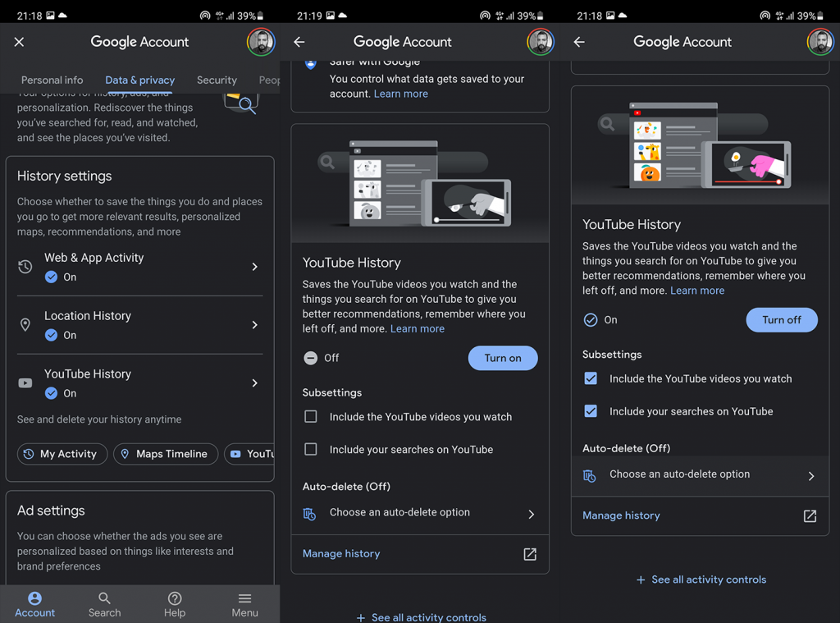
Task: Tap Ad settings heading
Action: [x=51, y=511]
